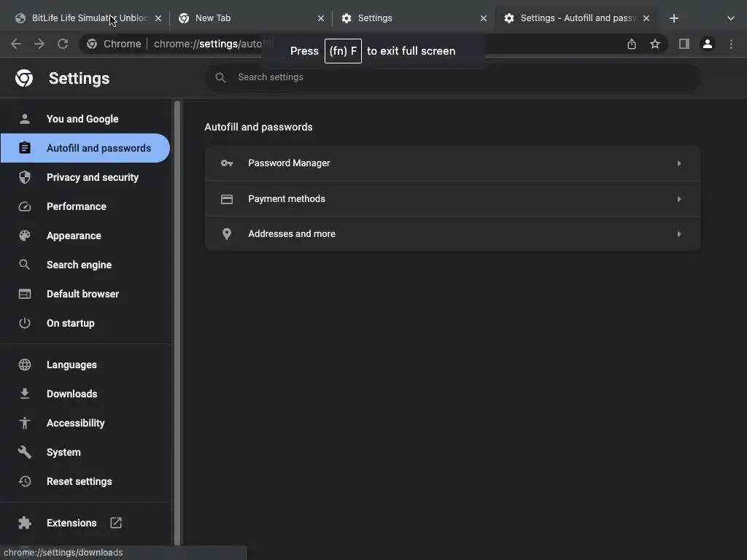This screenshot has width=747, height=560.
Task: Click the new tab plus button
Action: [674, 18]
